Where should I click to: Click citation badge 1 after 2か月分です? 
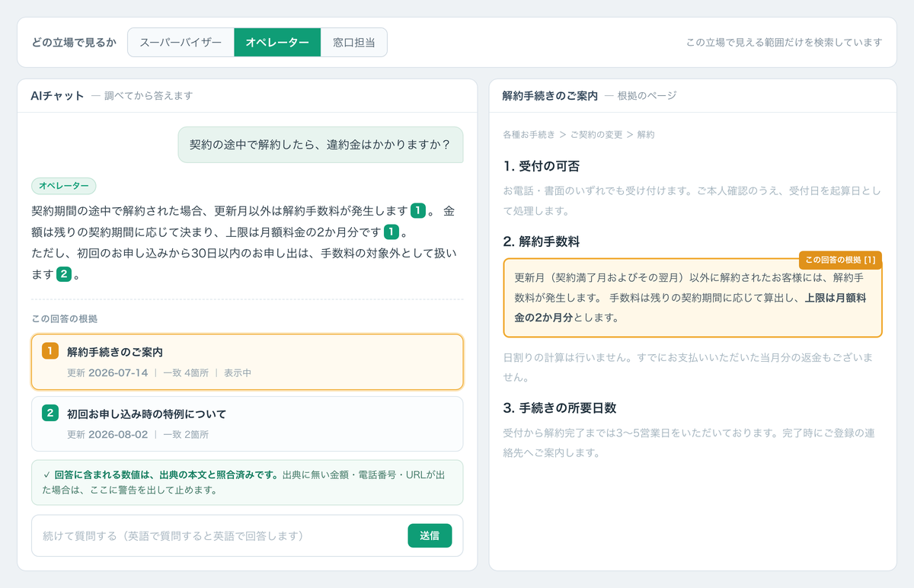tap(391, 232)
